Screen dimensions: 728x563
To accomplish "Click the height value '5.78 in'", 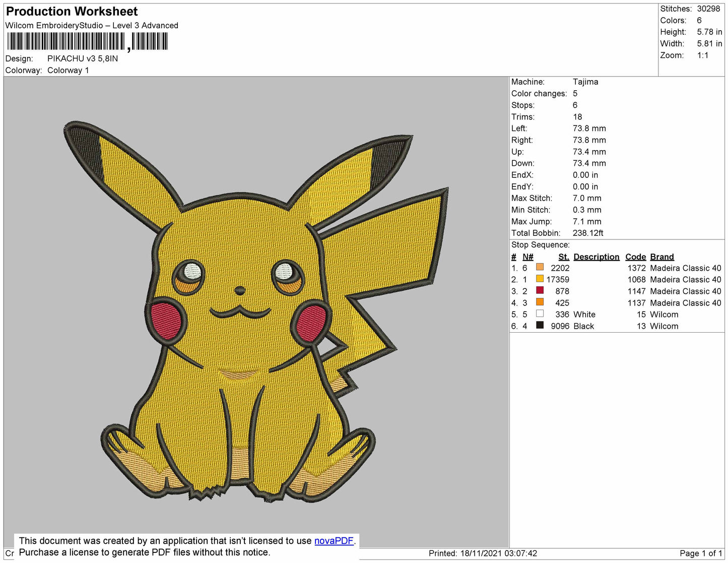I will (x=709, y=32).
